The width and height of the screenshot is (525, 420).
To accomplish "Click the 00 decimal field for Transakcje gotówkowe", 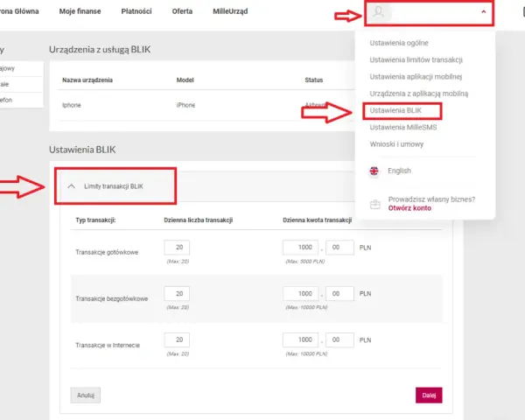I will click(339, 248).
